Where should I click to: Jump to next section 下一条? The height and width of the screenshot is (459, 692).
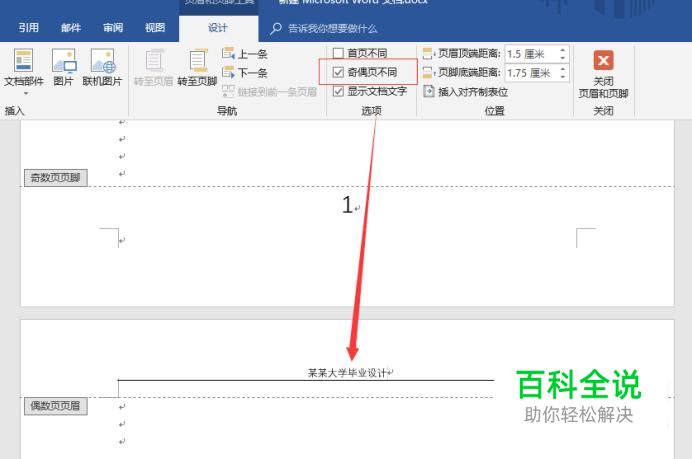click(x=245, y=72)
